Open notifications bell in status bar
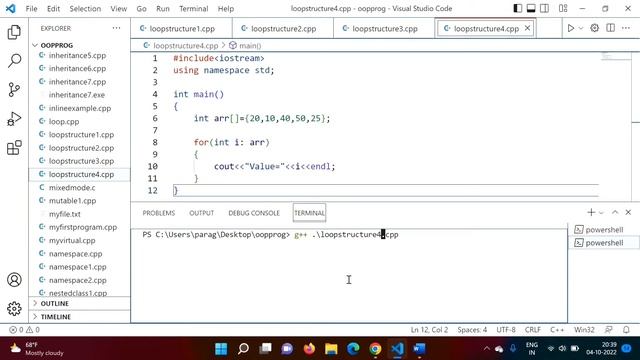The height and width of the screenshot is (360, 640). [x=626, y=330]
